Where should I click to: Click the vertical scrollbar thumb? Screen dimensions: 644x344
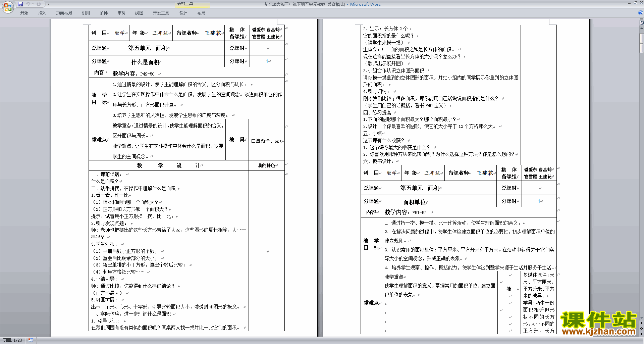(642, 43)
